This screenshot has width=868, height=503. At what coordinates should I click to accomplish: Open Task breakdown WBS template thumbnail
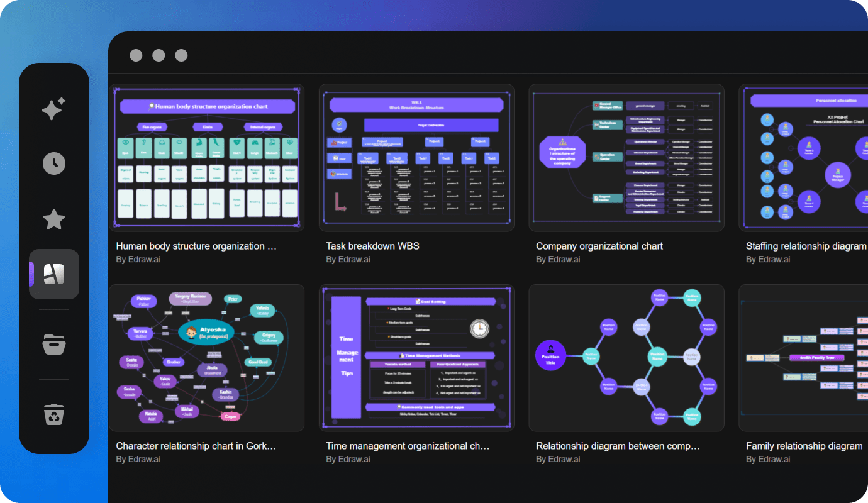(416, 158)
